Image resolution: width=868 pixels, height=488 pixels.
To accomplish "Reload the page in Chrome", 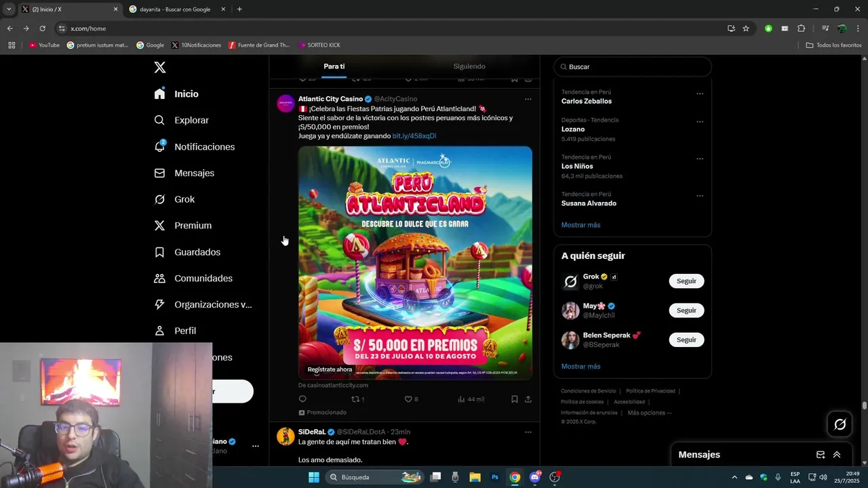I will pos(42,28).
